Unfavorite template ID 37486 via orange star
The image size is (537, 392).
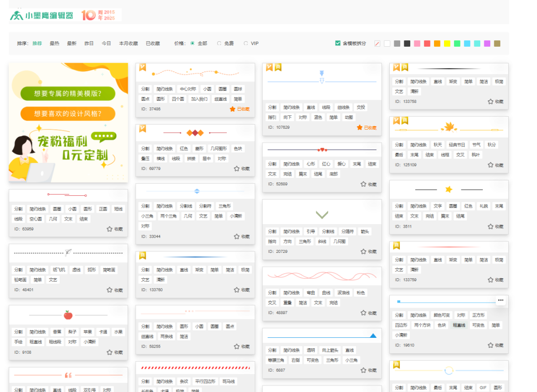(x=232, y=109)
